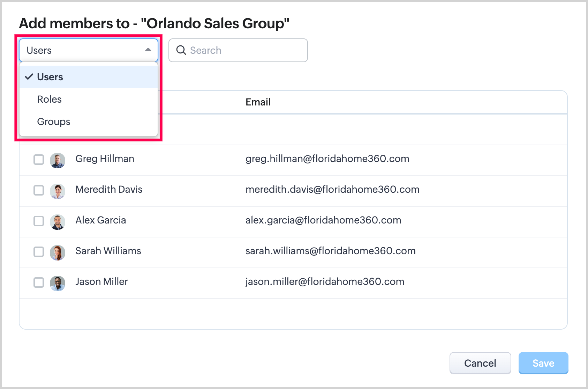The image size is (588, 389).
Task: Check the box next to Alex Garcia
Action: tap(39, 221)
